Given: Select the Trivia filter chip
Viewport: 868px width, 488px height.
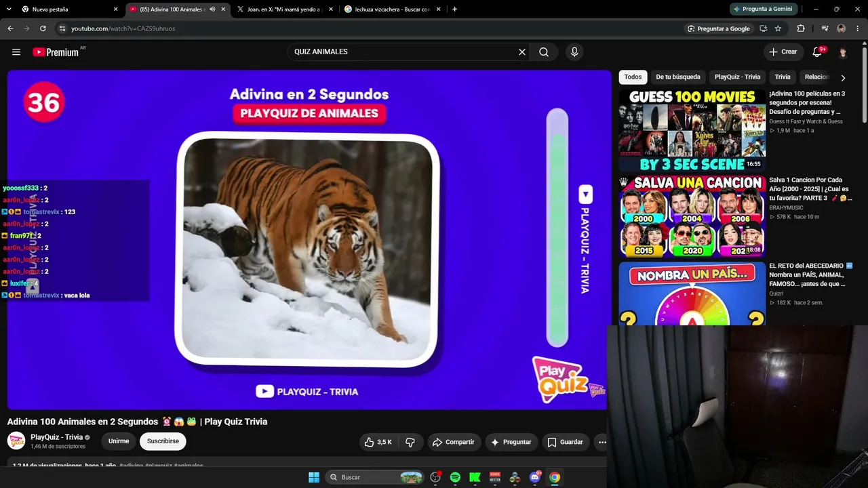Looking at the screenshot, I should coord(783,77).
